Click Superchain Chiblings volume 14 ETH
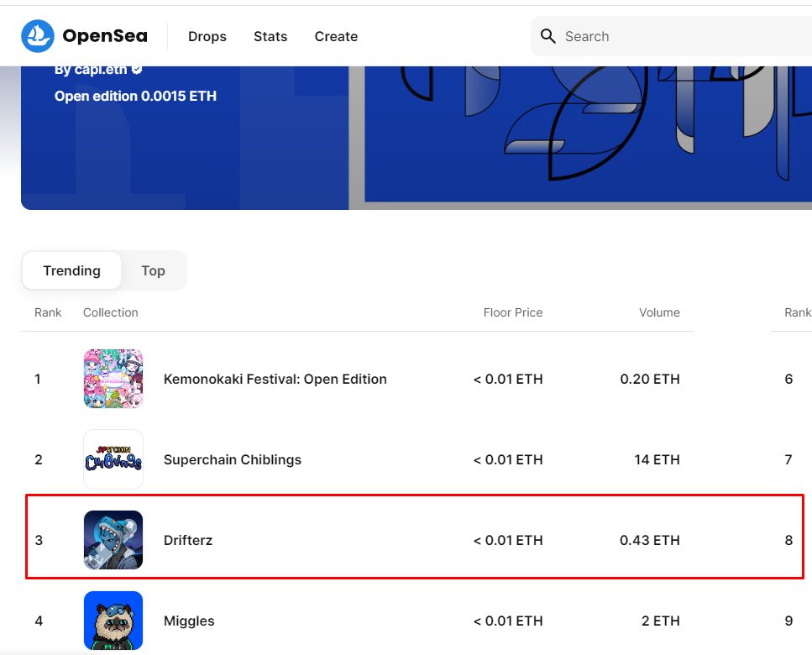This screenshot has height=655, width=812. pyautogui.click(x=657, y=460)
